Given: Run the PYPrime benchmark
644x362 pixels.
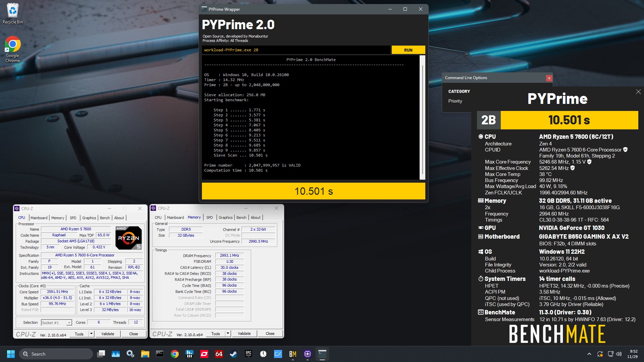Looking at the screenshot, I should tap(408, 50).
